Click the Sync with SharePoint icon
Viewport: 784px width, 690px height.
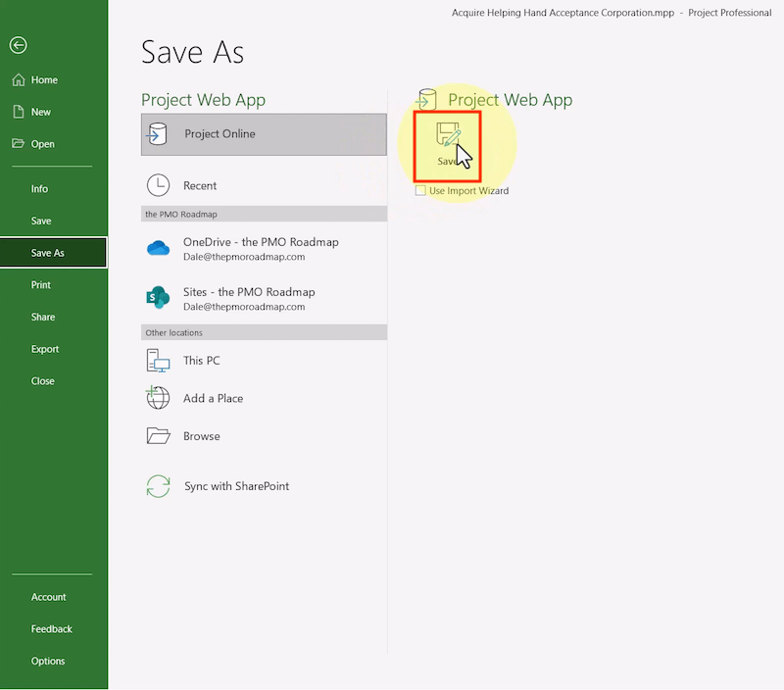pyautogui.click(x=158, y=486)
